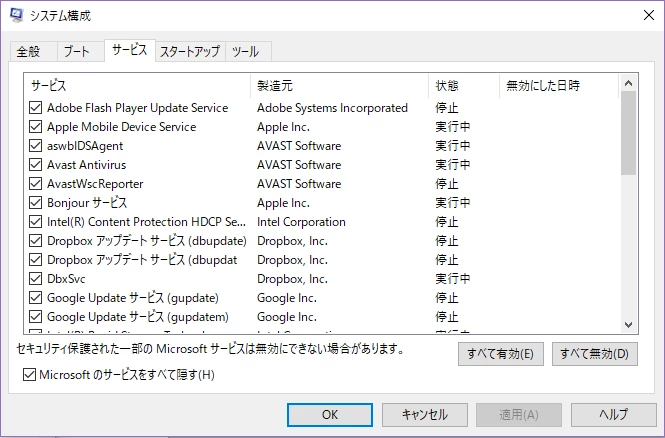This screenshot has width=665, height=438.
Task: Click the ヘルプ button
Action: click(x=614, y=415)
